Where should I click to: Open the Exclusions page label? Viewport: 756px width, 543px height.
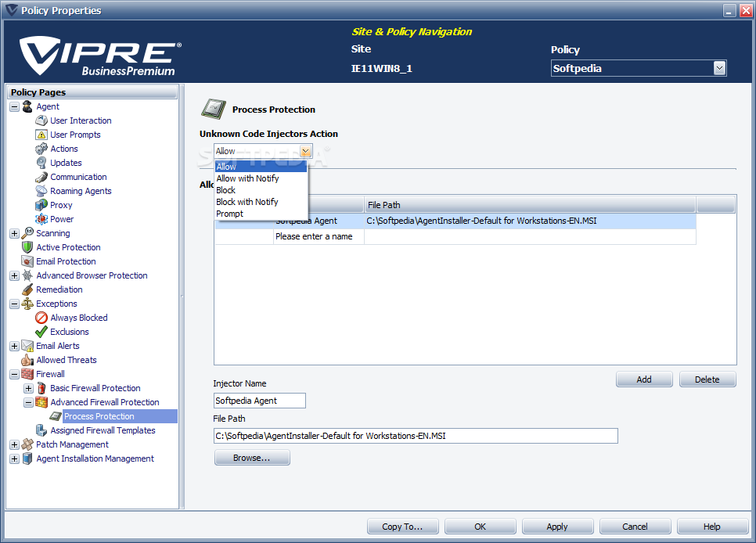point(70,332)
